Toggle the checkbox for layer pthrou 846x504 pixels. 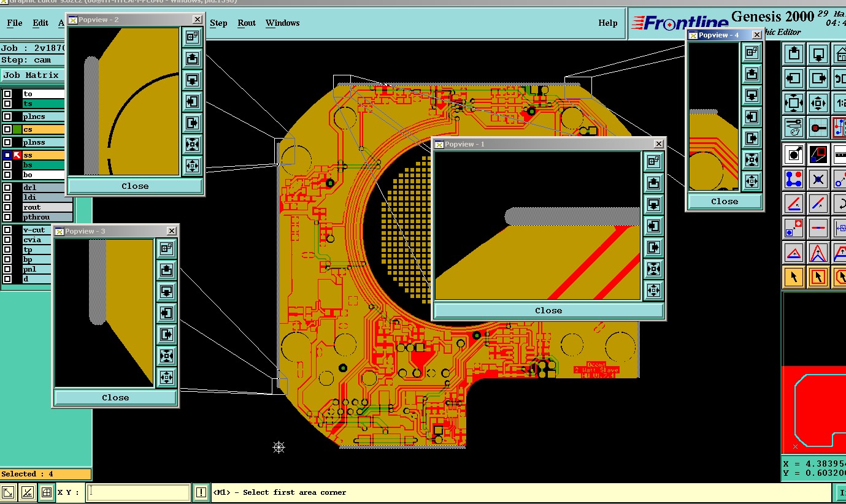click(x=7, y=217)
